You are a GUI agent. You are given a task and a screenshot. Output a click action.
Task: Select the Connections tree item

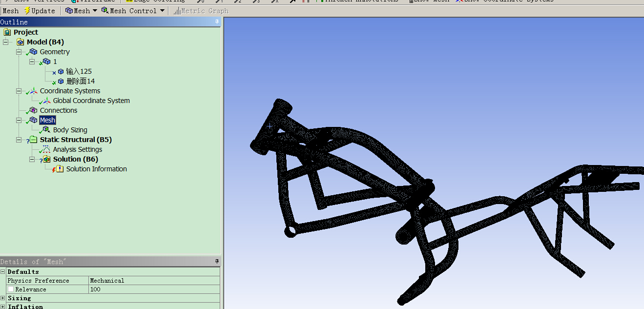click(x=59, y=110)
